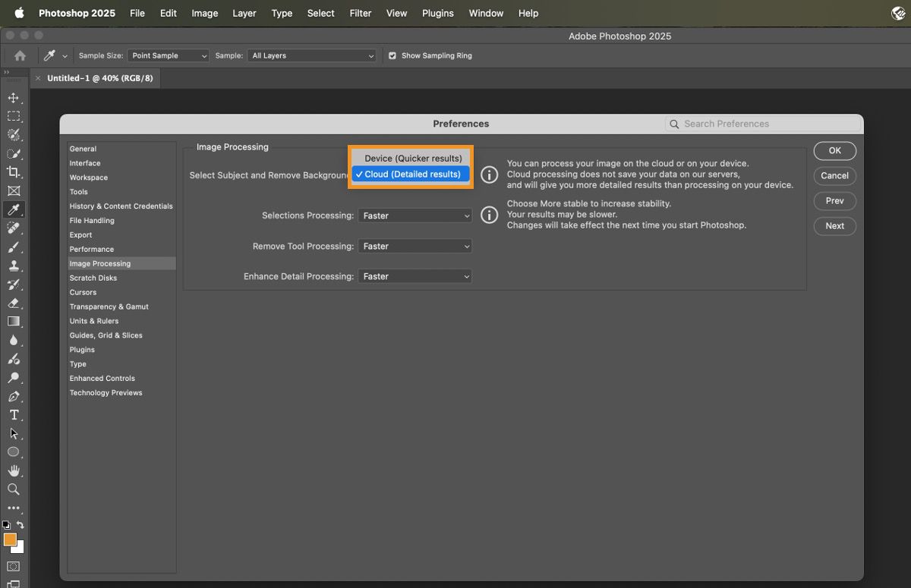The width and height of the screenshot is (911, 588).
Task: Select Device (Quicker results) processing option
Action: click(x=412, y=158)
